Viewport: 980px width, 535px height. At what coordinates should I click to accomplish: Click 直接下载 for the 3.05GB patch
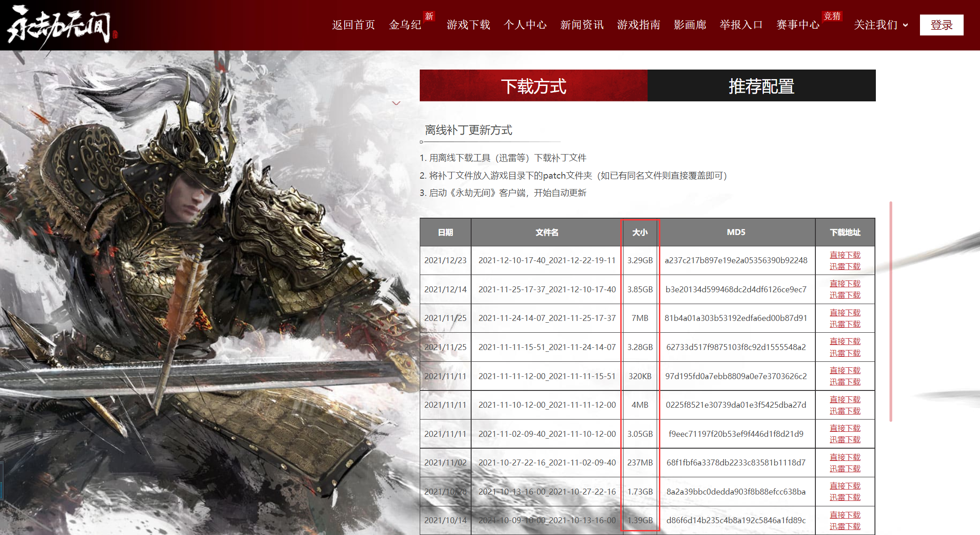(x=845, y=428)
